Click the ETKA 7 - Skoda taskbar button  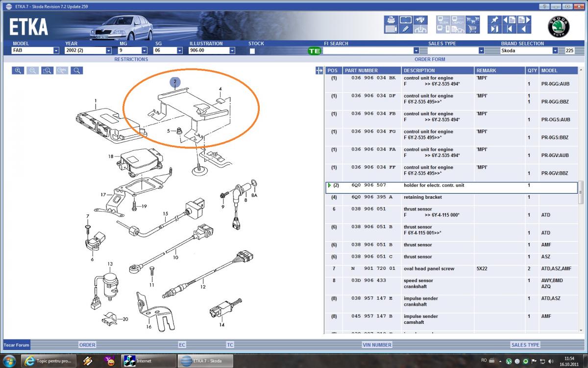coord(205,361)
